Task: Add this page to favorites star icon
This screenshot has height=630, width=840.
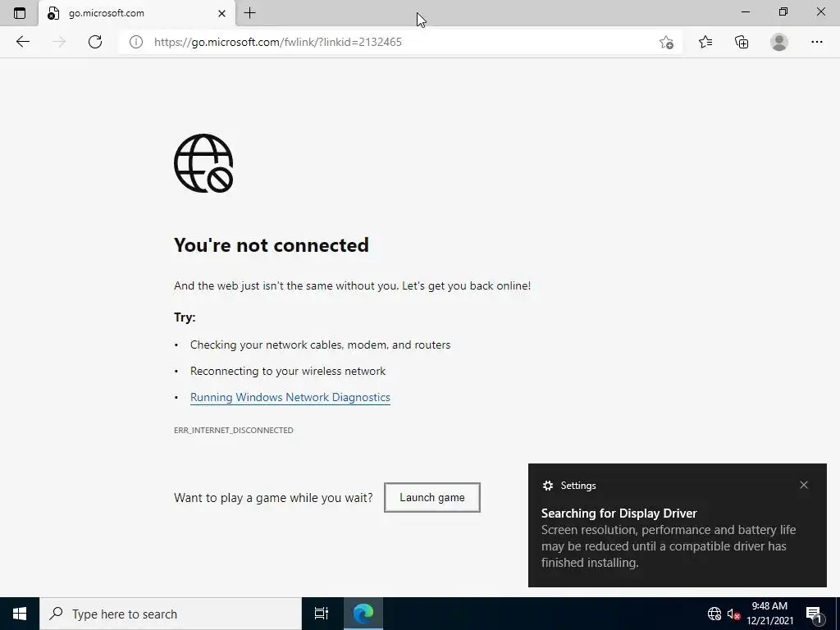Action: coord(666,42)
